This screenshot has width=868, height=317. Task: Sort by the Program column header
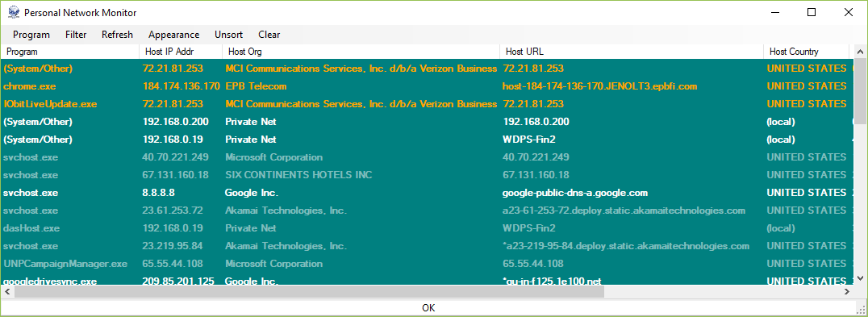point(69,52)
